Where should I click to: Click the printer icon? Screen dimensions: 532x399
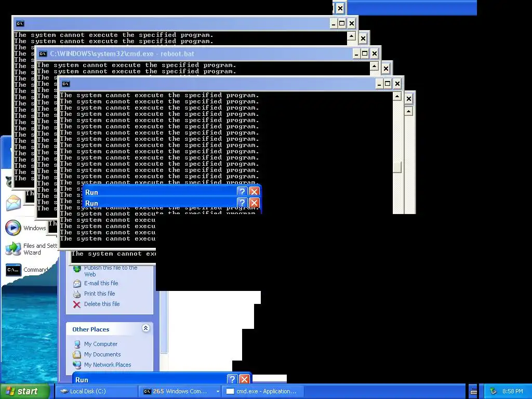77,294
